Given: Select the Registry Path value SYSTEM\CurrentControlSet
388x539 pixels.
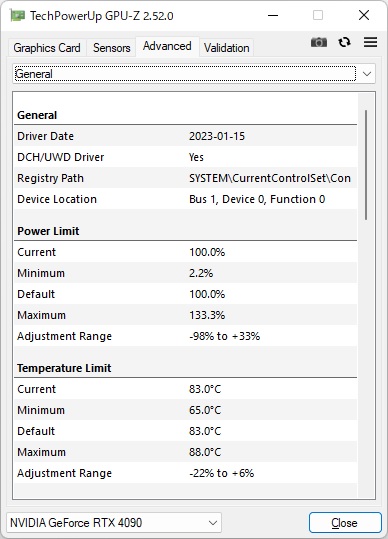Looking at the screenshot, I should 270,178.
